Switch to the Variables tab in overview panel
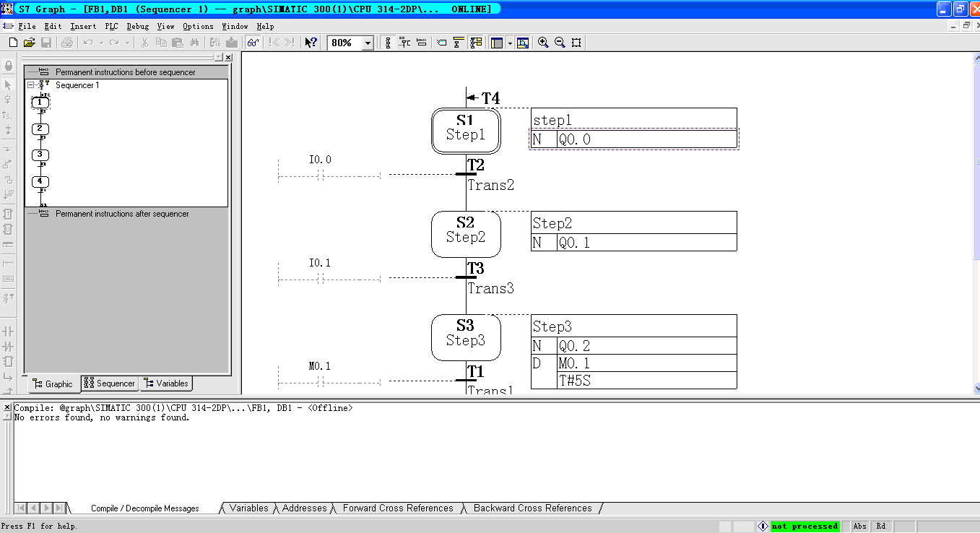980x533 pixels. point(166,383)
